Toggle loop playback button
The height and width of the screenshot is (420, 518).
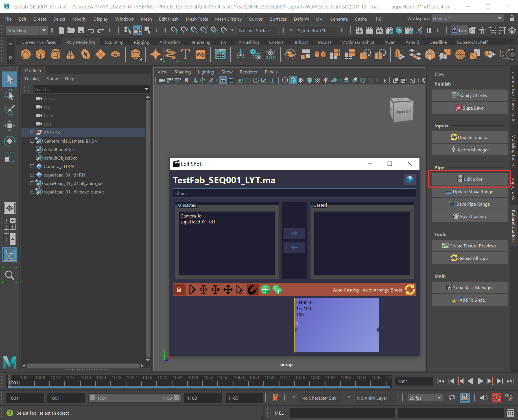[452, 398]
